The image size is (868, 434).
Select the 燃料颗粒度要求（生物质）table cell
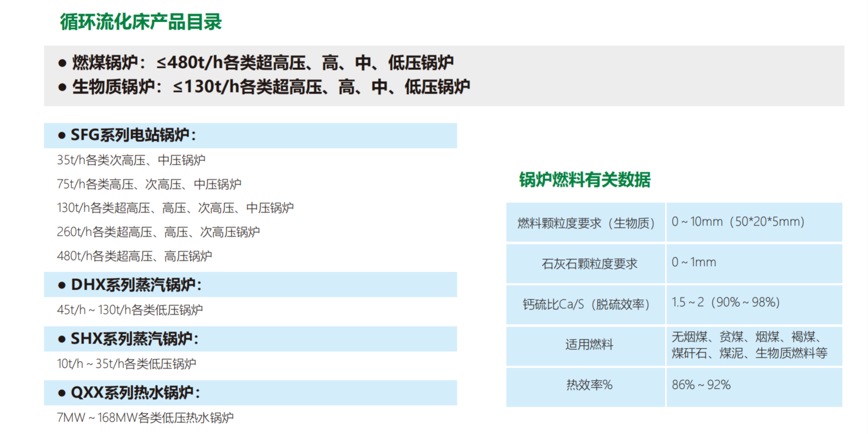586,223
